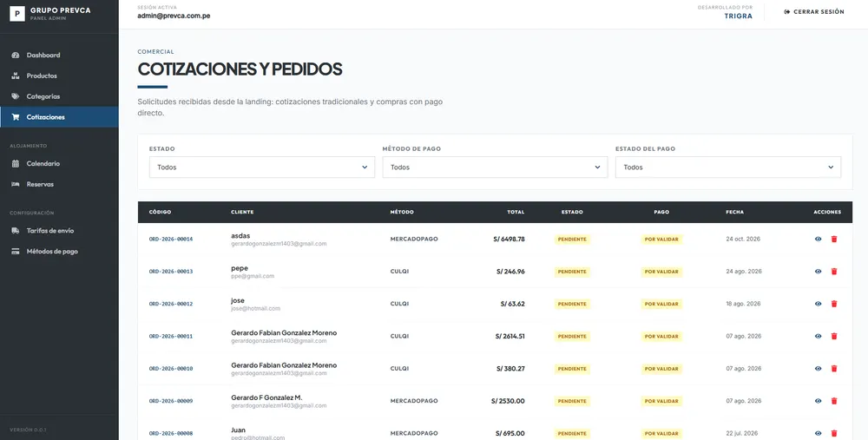The width and height of the screenshot is (868, 440).
Task: View order ORD-2026-00010 via eye icon
Action: coord(819,369)
